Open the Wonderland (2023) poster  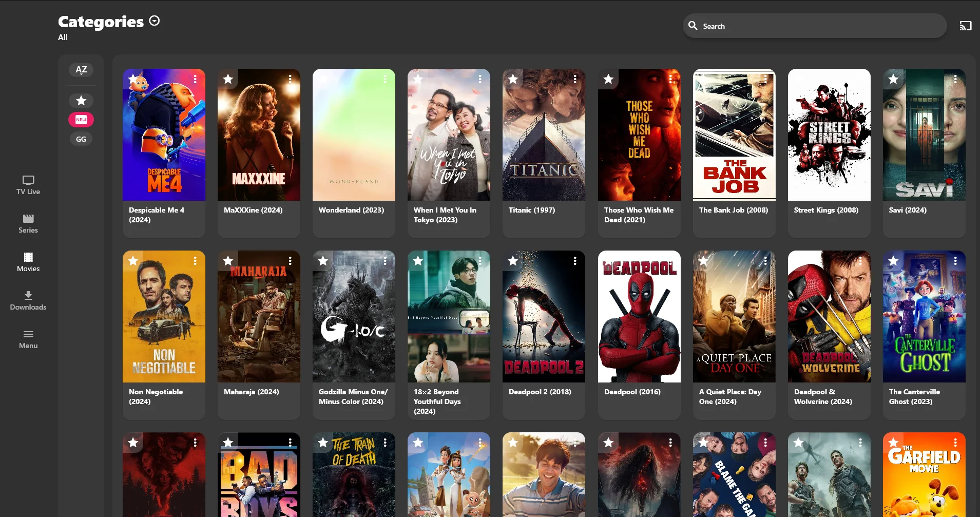[x=354, y=135]
